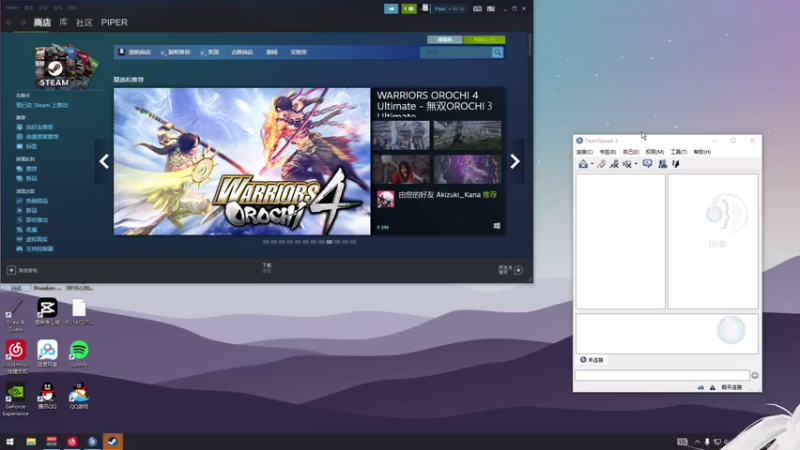
Task: Open TeamSpeak 权限 menu
Action: coord(655,152)
